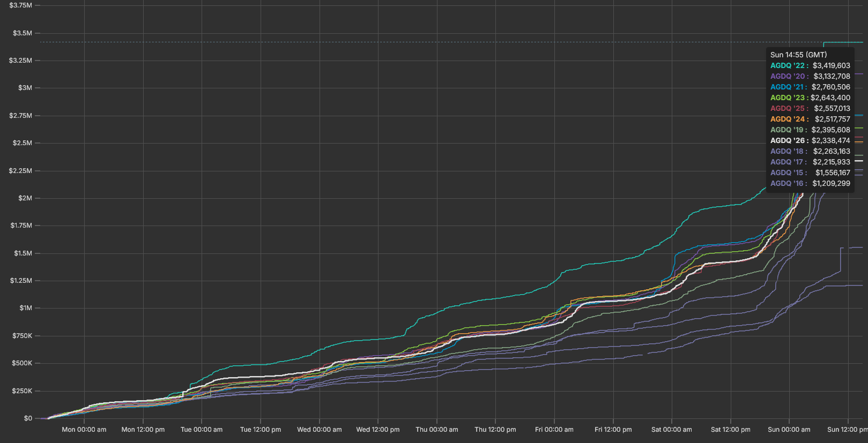Click the Mon 00:00 am axis label
Screen dimensions: 868x443
click(x=84, y=430)
